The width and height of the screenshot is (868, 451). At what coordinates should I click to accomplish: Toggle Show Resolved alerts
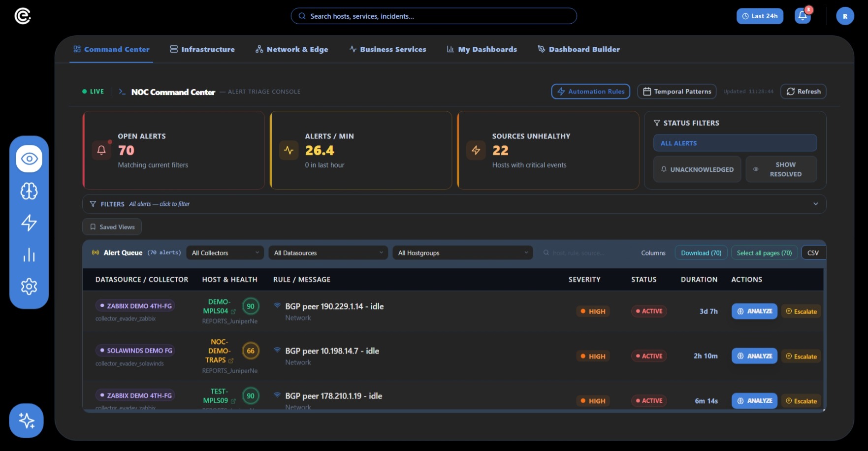(781, 169)
